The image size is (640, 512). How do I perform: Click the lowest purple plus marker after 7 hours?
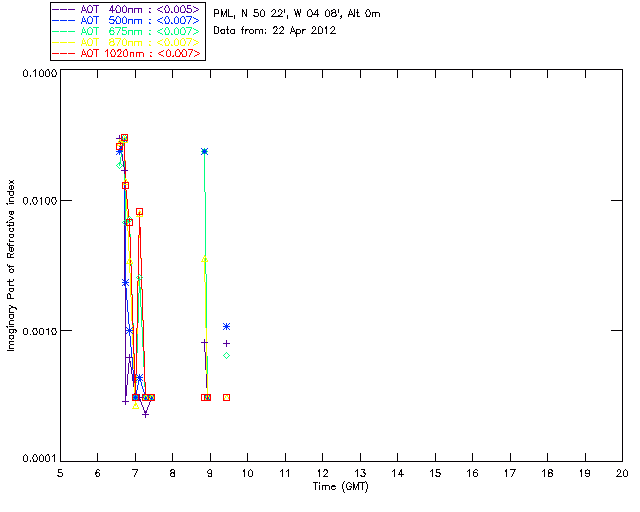pyautogui.click(x=145, y=414)
